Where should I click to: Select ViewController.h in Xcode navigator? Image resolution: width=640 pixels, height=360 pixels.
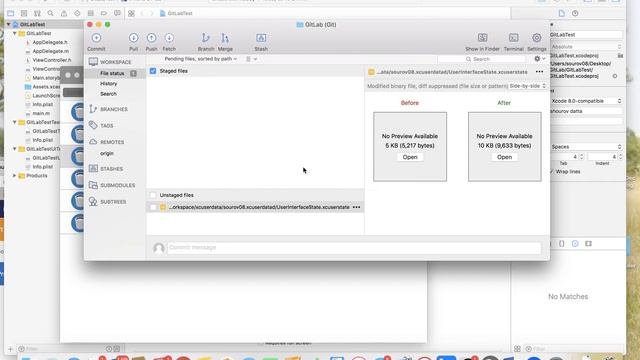click(51, 60)
